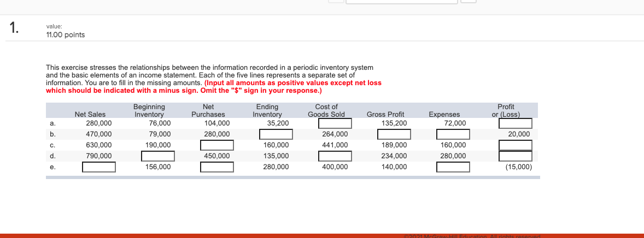644x238 pixels.
Task: Click Net Purchases value 280,000 in row b
Action: pos(217,134)
